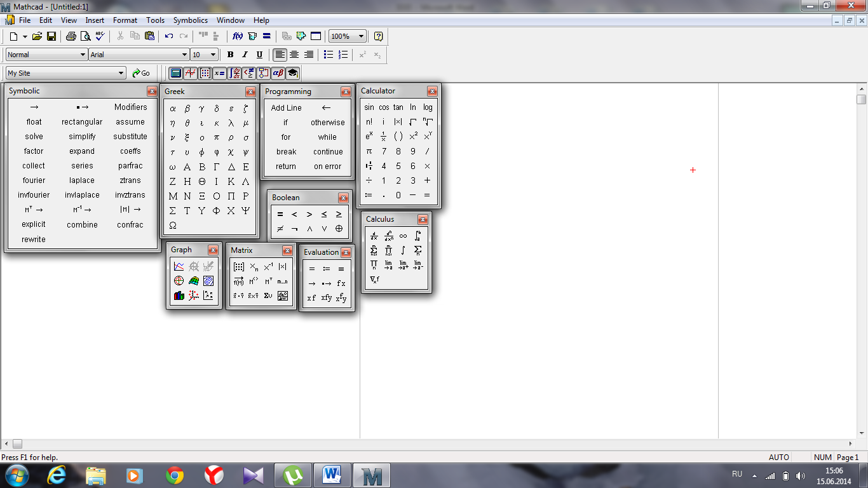Click the XOR symbol in Boolean palette

point(339,229)
